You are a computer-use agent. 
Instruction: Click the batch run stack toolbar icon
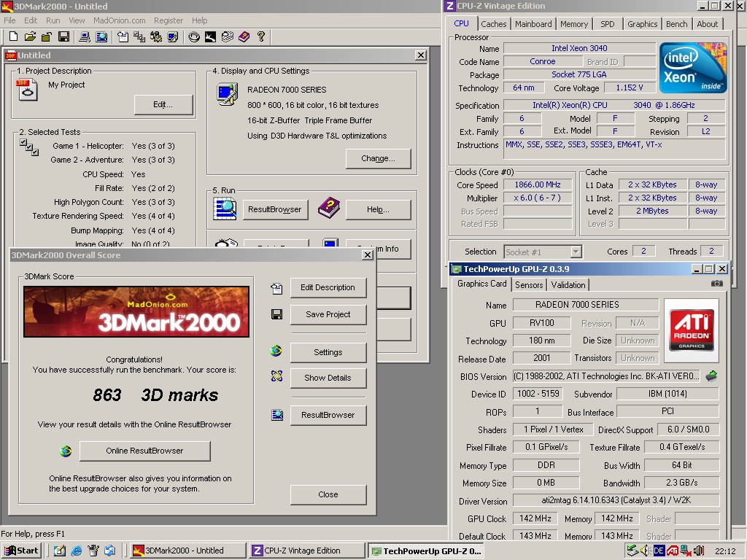[x=228, y=36]
